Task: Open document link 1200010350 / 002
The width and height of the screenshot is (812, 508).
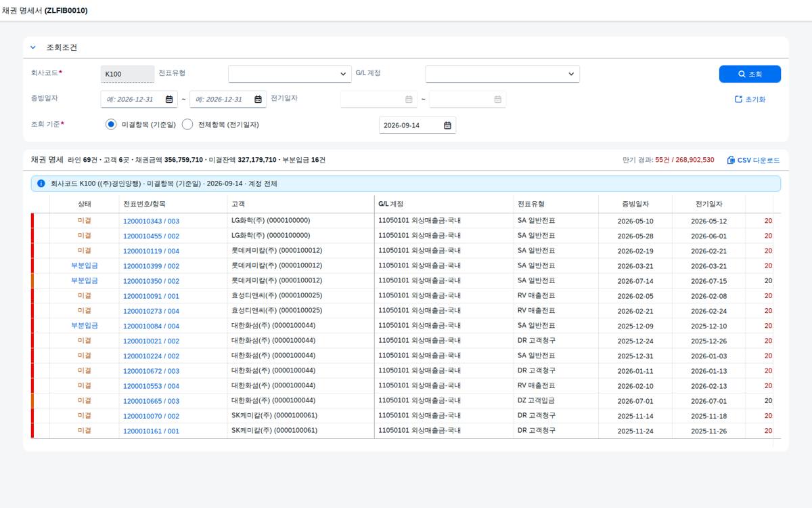Action: pyautogui.click(x=151, y=281)
